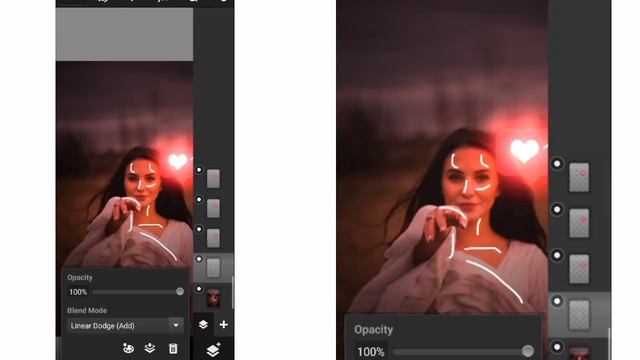
Task: Select topmost layer thumbnail in smaller screenshot
Action: point(213,179)
